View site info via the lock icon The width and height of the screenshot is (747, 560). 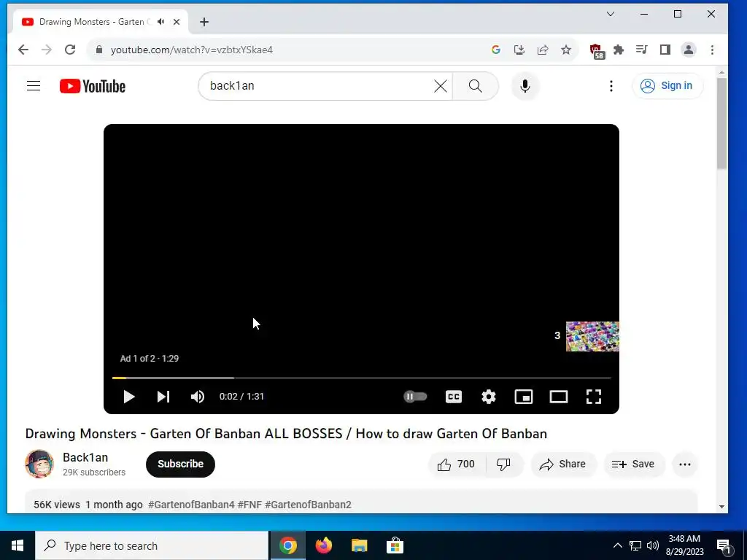coord(99,50)
